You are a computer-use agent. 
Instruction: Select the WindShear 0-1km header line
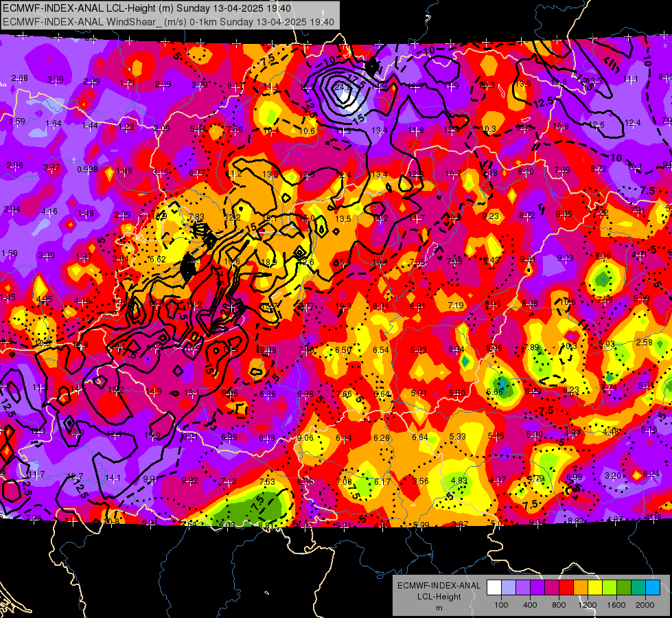(x=168, y=22)
